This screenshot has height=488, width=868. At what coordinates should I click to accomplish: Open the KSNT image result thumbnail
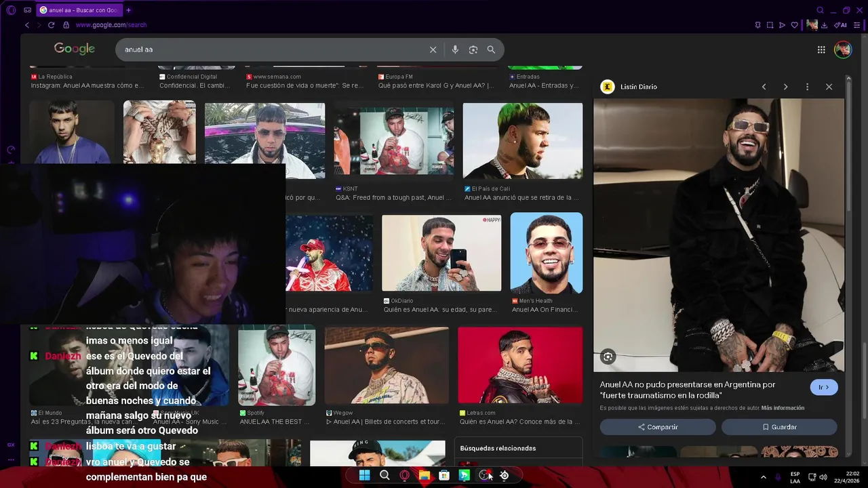(393, 140)
